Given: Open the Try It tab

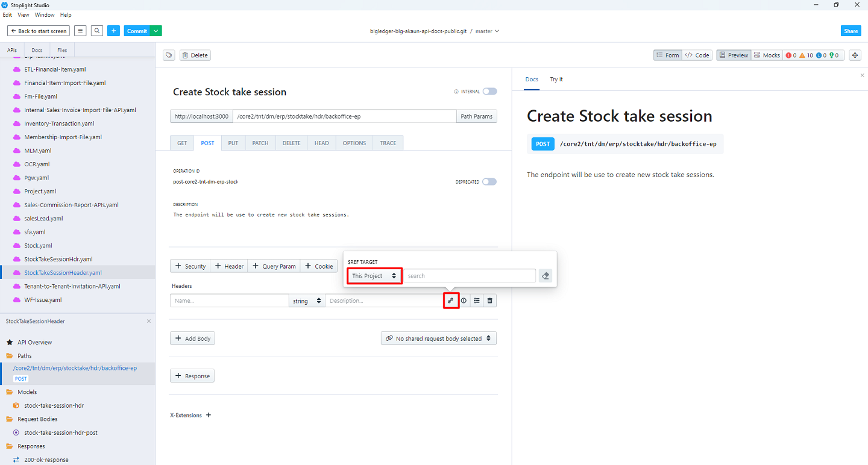Looking at the screenshot, I should click(x=556, y=80).
